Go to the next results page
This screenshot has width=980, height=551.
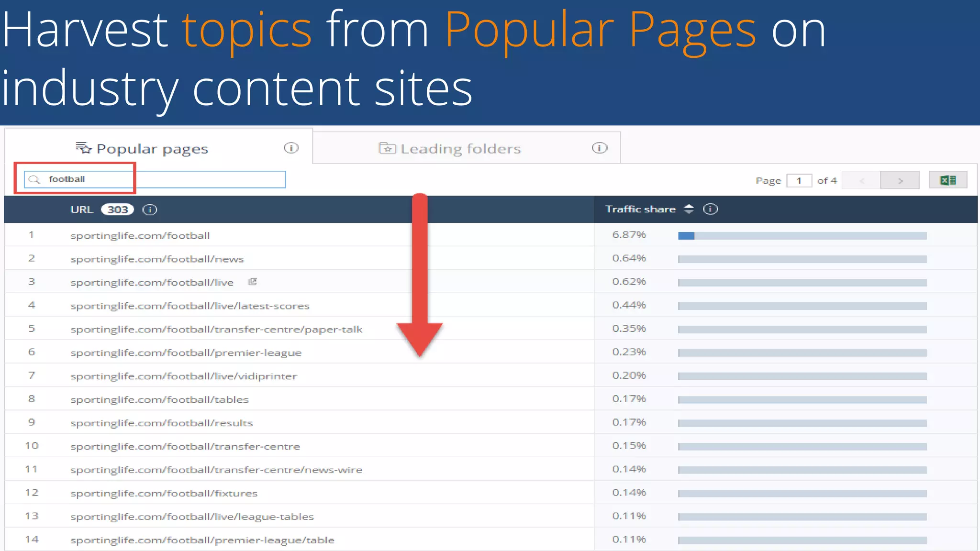900,180
